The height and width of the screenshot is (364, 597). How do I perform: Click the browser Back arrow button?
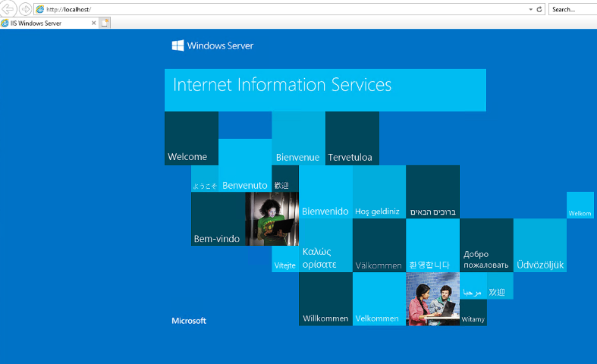(8, 9)
